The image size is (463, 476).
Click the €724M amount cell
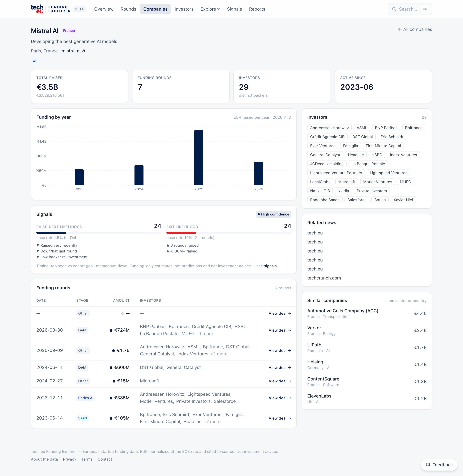pos(120,330)
